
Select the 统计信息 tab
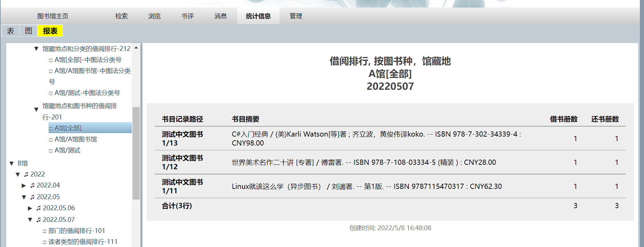258,16
